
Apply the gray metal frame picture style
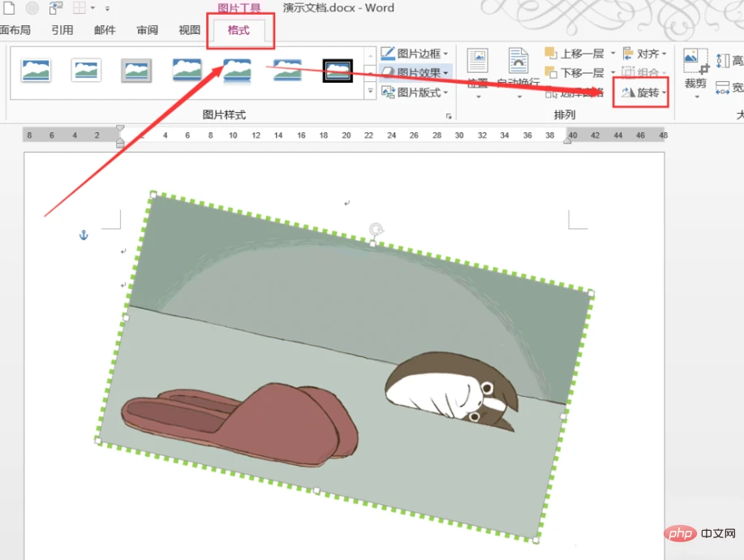(x=136, y=71)
